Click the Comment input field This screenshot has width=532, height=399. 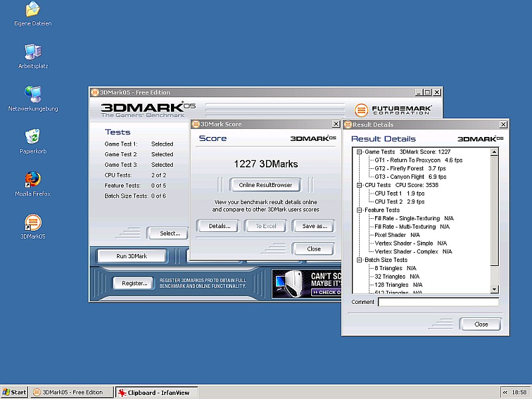point(438,302)
